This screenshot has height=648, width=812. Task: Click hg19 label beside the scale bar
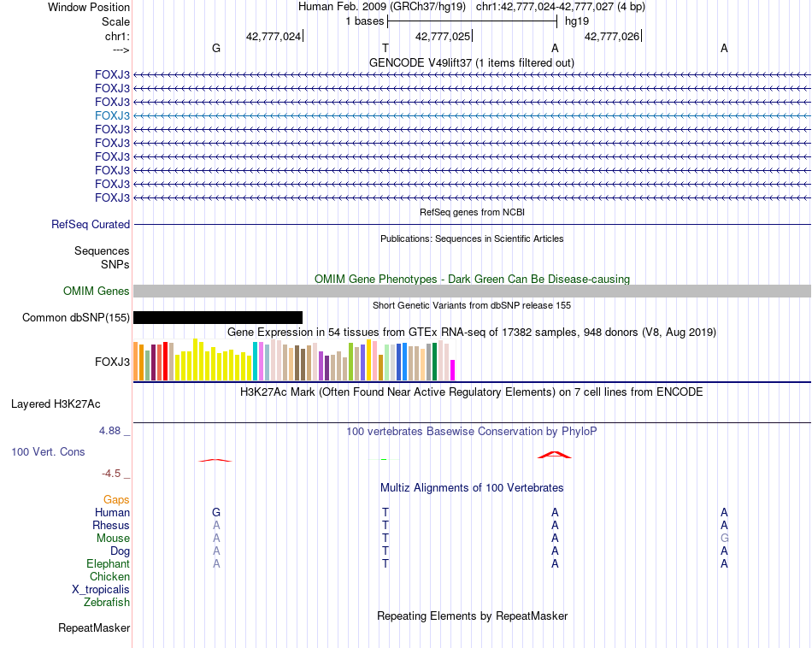pyautogui.click(x=576, y=21)
